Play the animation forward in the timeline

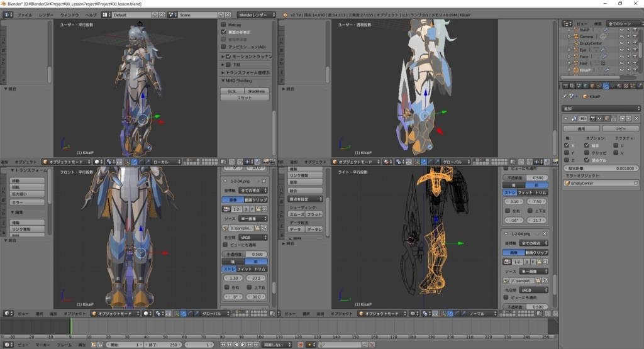[243, 345]
